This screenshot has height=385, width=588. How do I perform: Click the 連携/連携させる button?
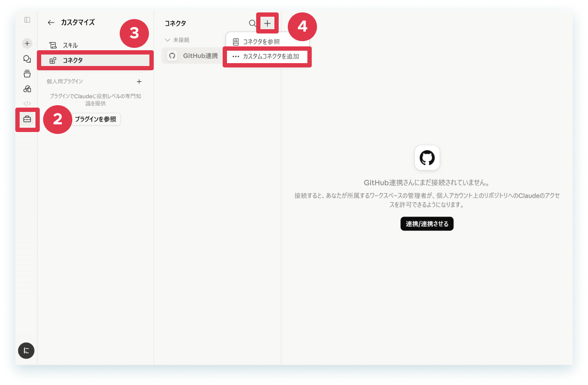tap(427, 223)
